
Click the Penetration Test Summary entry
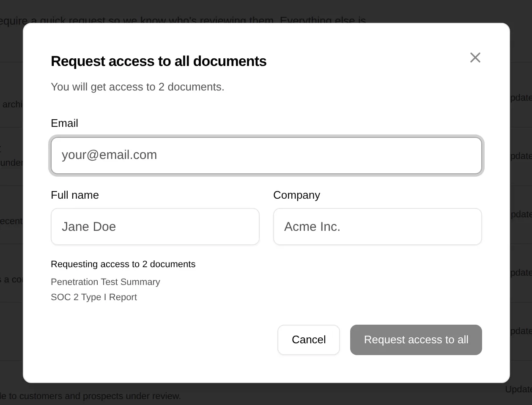pyautogui.click(x=105, y=282)
